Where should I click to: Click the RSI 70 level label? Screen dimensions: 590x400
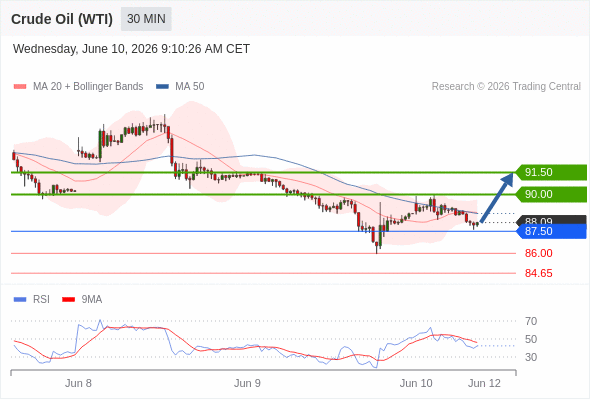coord(531,321)
